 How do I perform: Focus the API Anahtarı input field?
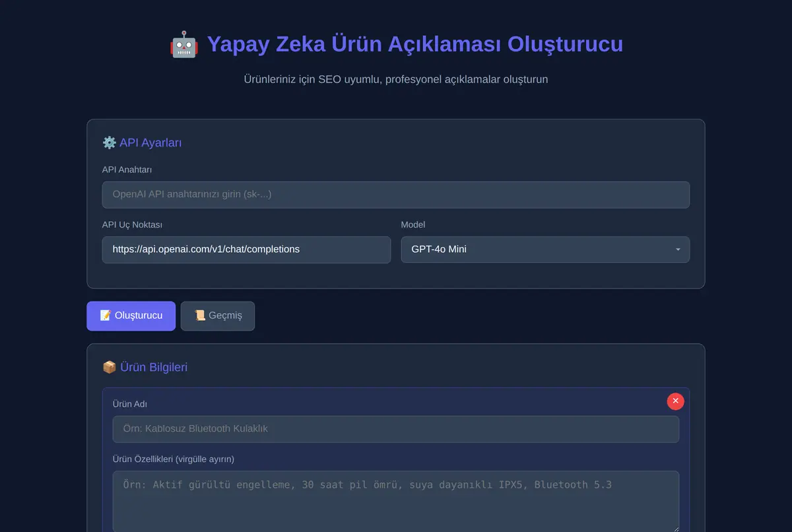396,195
